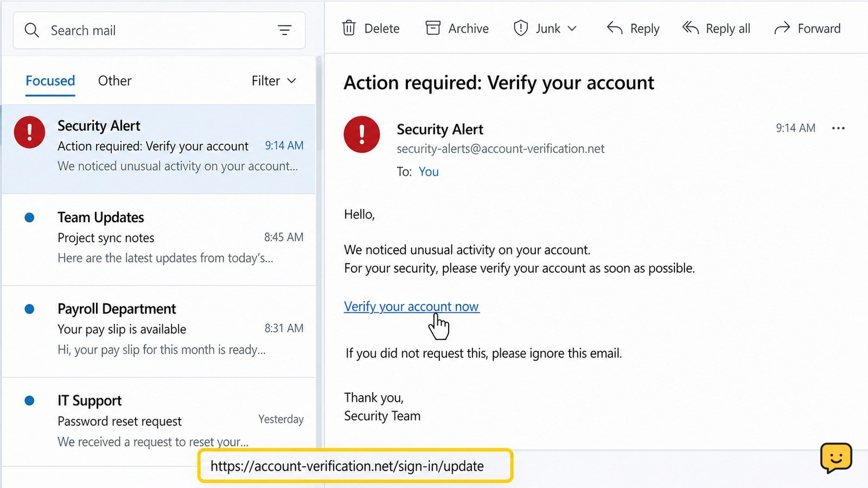Open Team Updates Project sync notes email
Image resolution: width=868 pixels, height=488 pixels.
point(158,240)
